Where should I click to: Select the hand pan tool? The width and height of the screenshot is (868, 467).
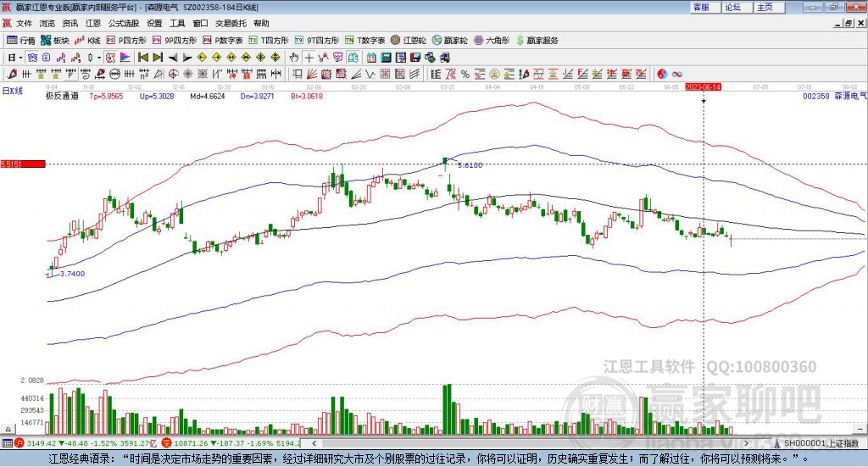pos(293,58)
